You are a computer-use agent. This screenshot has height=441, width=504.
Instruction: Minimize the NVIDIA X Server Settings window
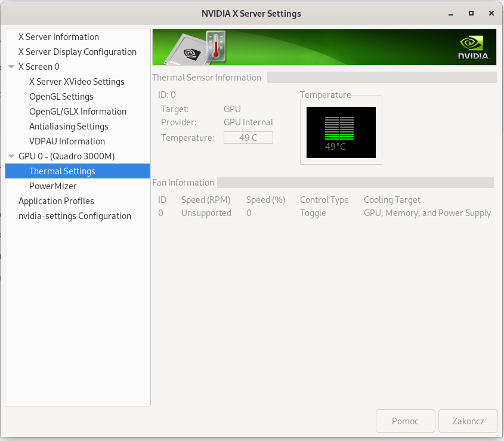pos(451,14)
